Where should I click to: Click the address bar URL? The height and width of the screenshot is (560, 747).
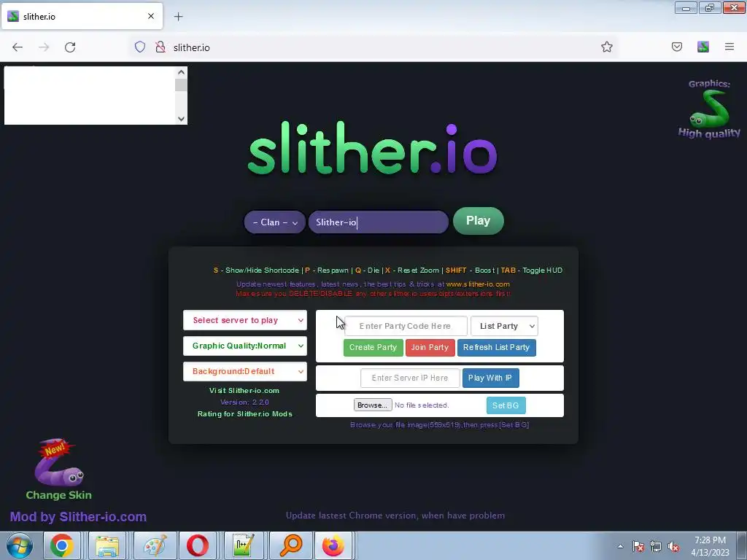coord(192,47)
